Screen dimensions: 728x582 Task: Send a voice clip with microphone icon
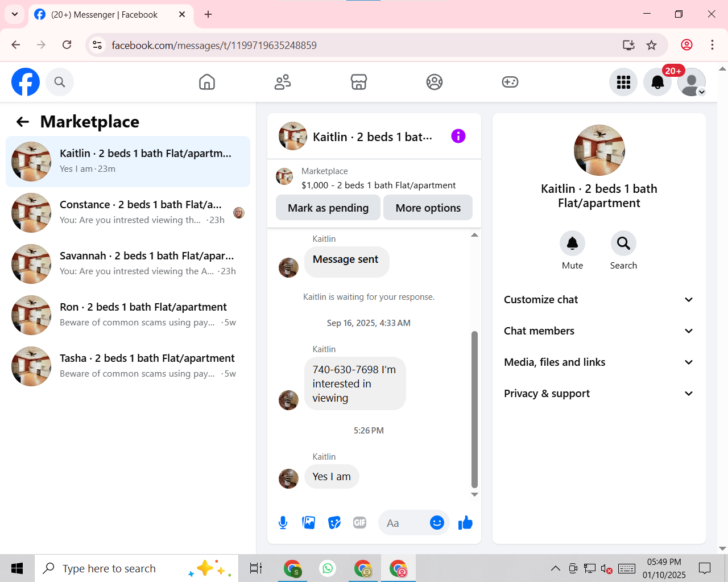[283, 523]
